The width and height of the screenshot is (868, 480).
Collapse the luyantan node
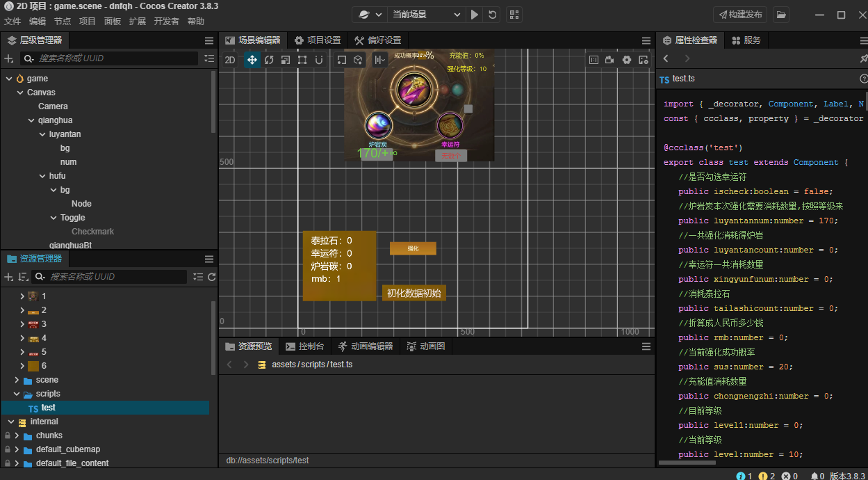coord(42,134)
